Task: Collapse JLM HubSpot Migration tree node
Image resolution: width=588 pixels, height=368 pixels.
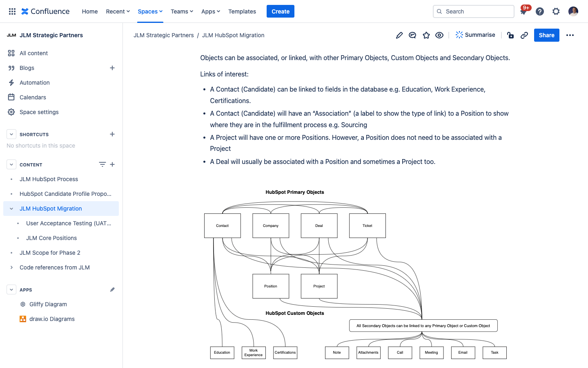Action: tap(11, 209)
